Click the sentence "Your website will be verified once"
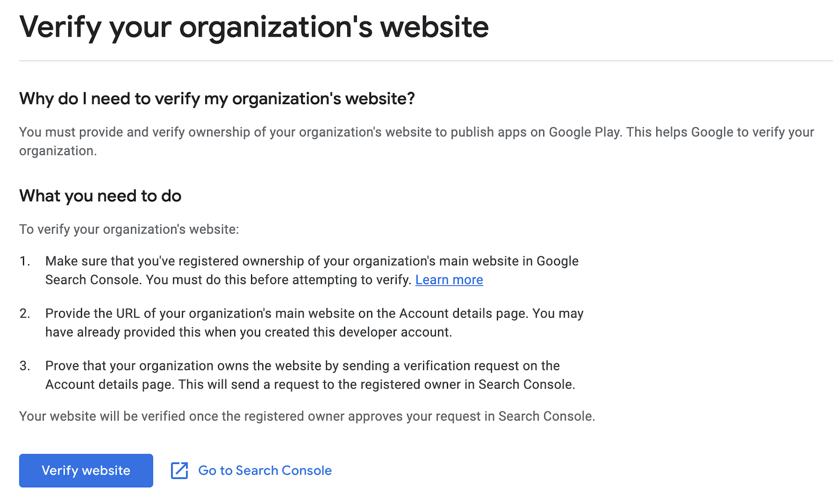 pyautogui.click(x=307, y=416)
